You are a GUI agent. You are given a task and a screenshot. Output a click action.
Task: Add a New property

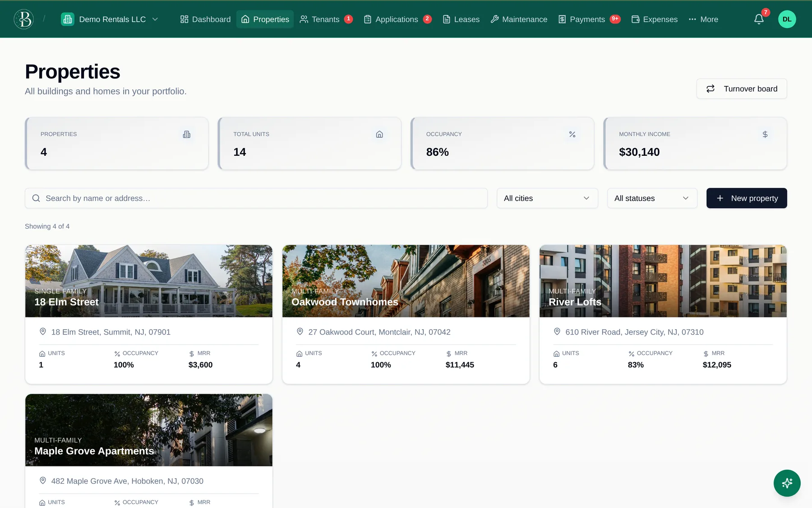(x=747, y=198)
